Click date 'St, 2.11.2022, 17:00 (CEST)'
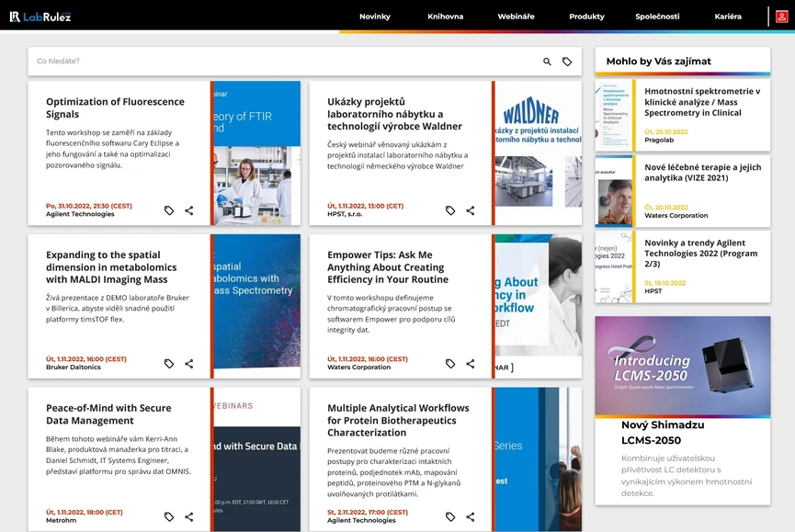This screenshot has width=795, height=532. click(x=367, y=512)
